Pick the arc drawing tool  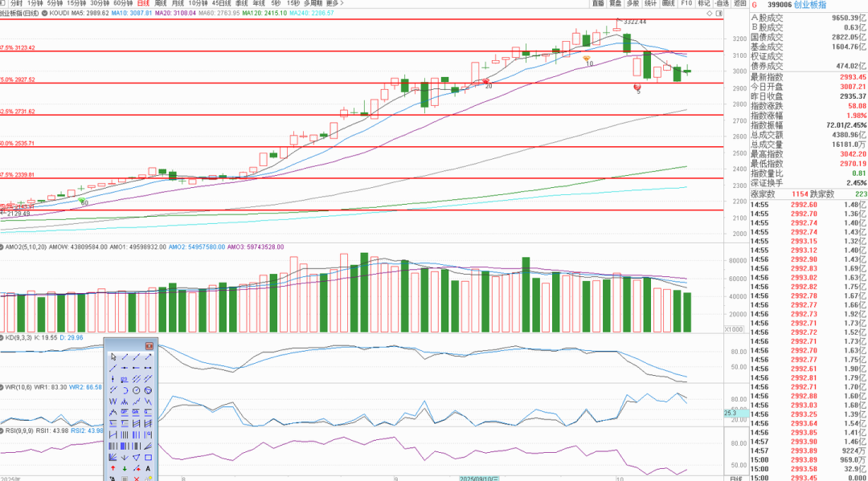pos(125,390)
